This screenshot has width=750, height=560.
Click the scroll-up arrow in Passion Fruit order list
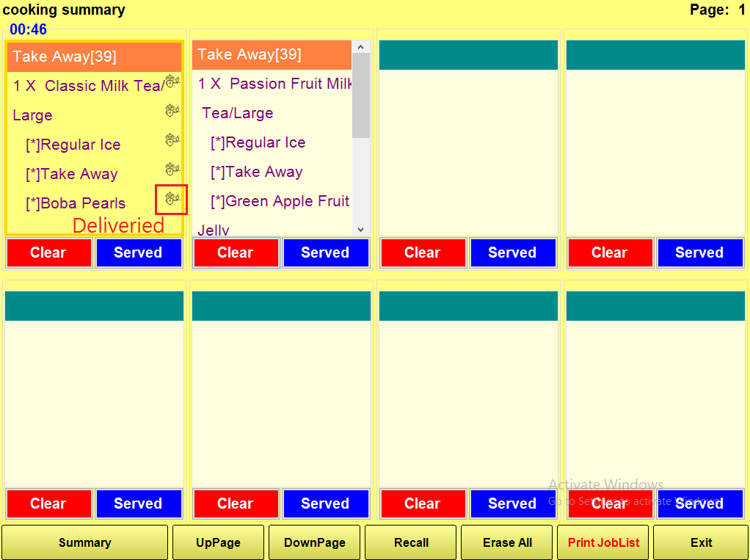pyautogui.click(x=360, y=47)
